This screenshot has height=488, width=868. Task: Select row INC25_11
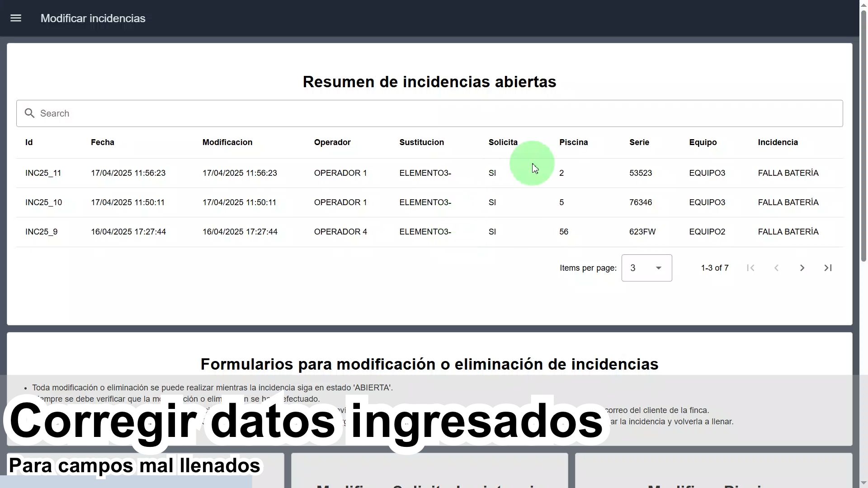coord(43,173)
